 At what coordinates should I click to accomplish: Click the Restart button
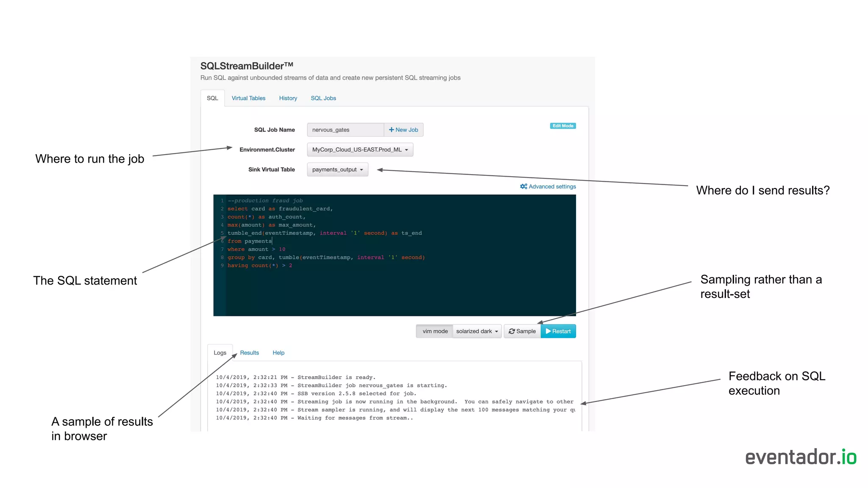click(x=558, y=331)
